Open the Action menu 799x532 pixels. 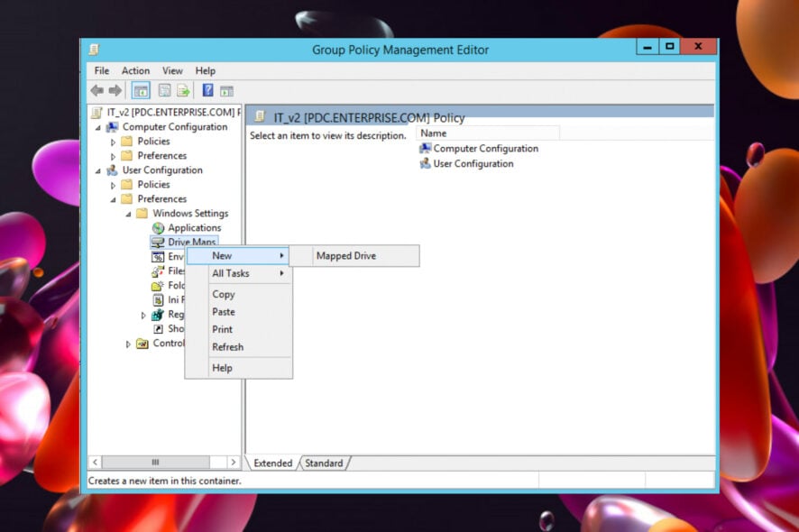135,70
